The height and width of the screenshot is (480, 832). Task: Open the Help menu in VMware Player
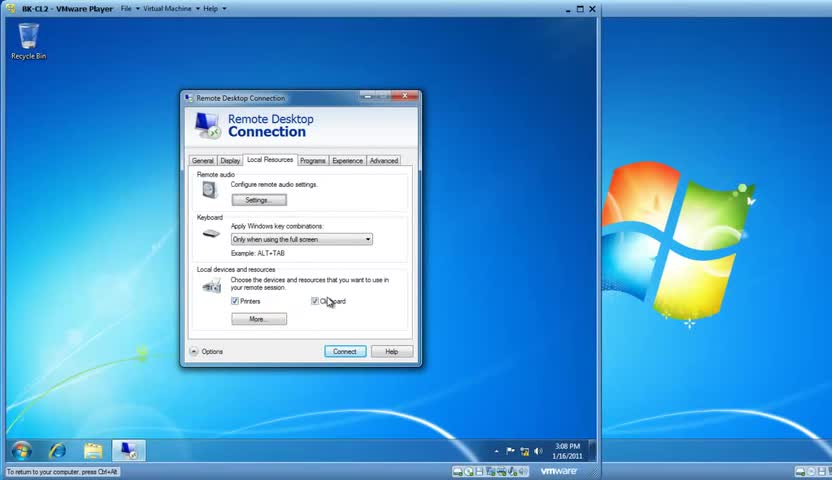(214, 8)
